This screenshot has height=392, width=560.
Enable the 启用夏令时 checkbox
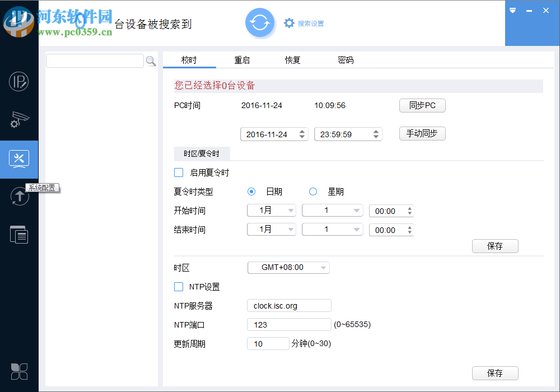coord(179,172)
